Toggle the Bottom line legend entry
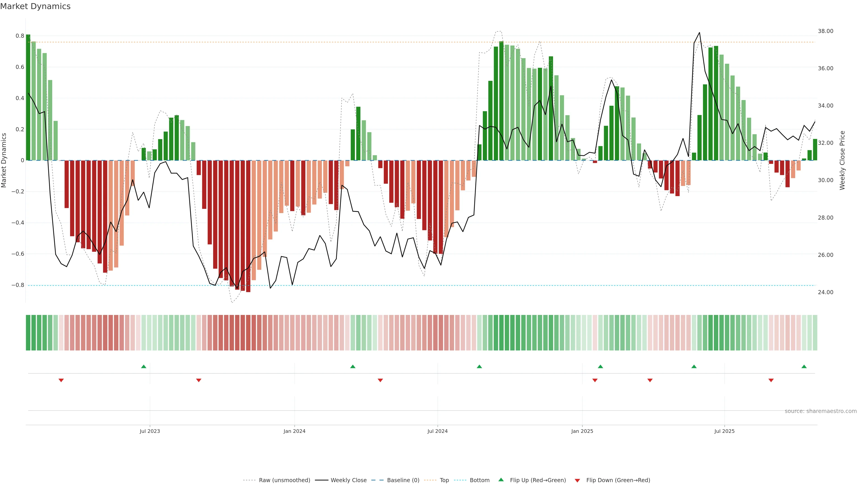The width and height of the screenshot is (868, 488). 479,480
